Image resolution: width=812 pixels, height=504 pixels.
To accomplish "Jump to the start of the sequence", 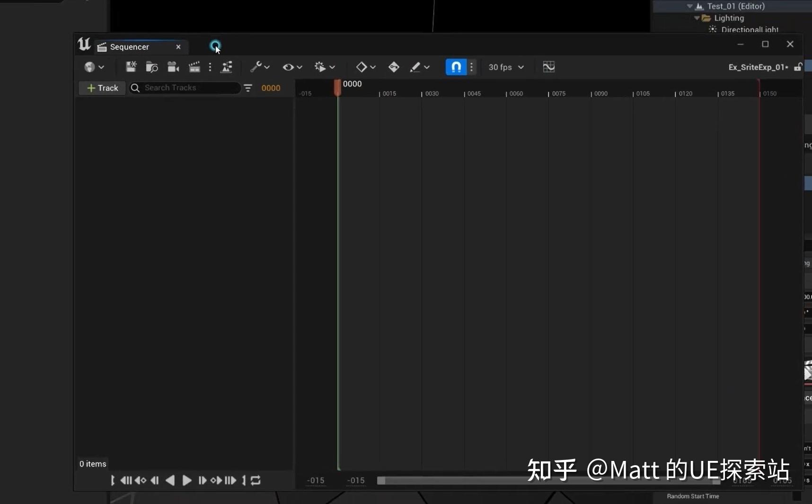I will pyautogui.click(x=126, y=480).
